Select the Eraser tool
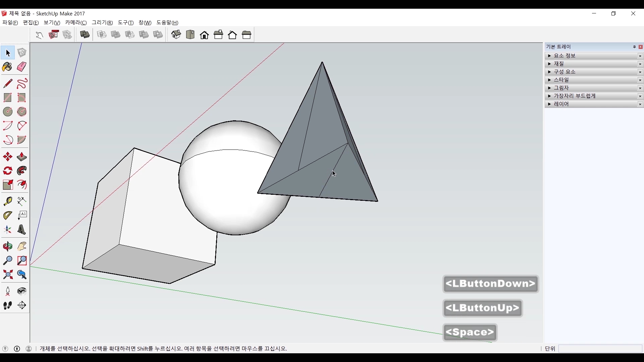This screenshot has height=362, width=644. click(x=22, y=67)
